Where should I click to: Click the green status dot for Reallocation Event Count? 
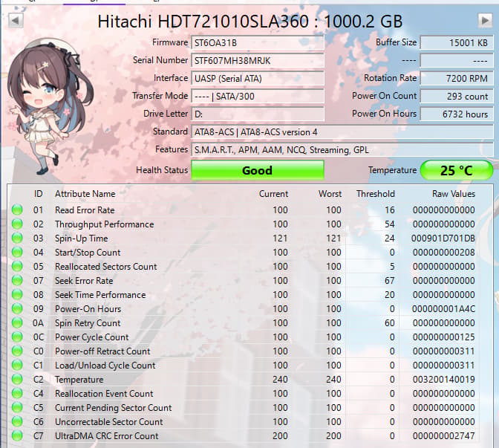coord(17,393)
